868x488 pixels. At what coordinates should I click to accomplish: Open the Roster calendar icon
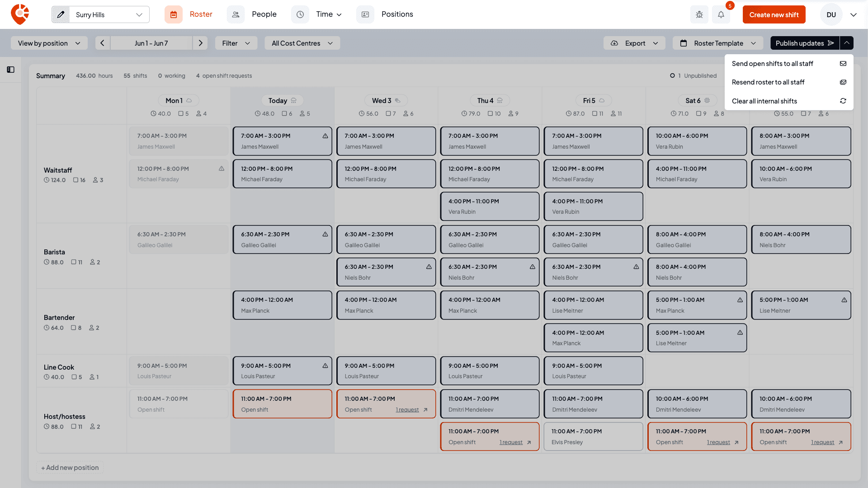tap(174, 14)
